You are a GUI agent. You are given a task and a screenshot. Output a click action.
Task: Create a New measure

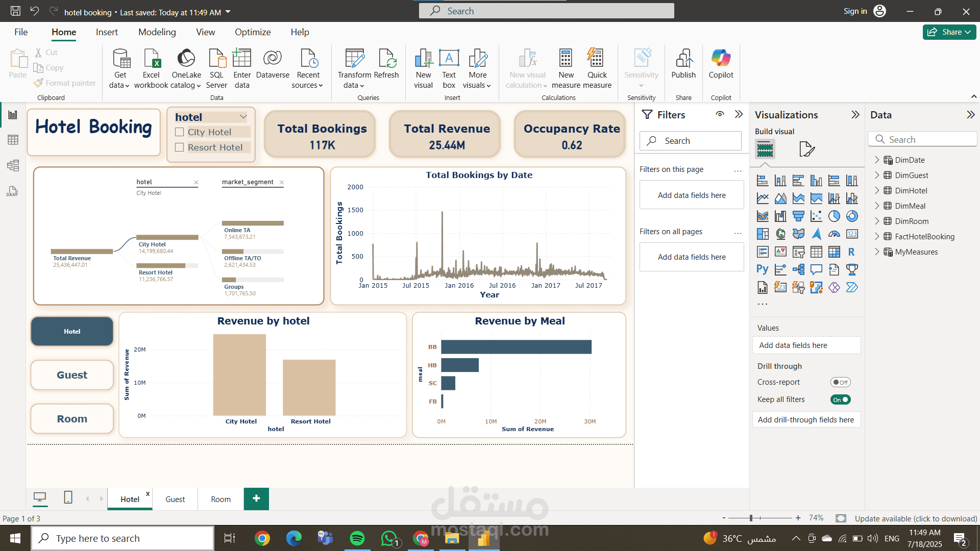tap(566, 68)
